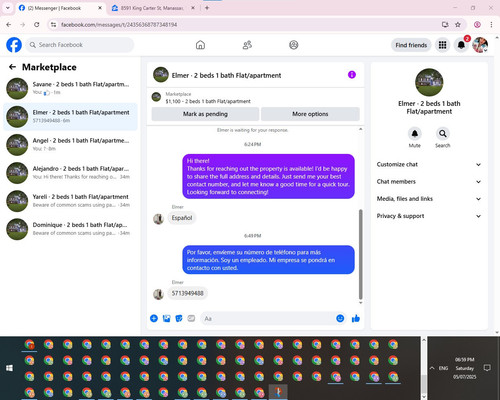Screen dimensions: 500x400
Task: Send a thumbs-up like
Action: tap(356, 318)
